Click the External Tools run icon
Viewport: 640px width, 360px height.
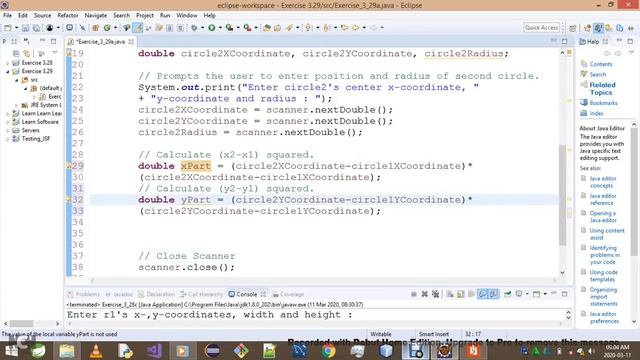(x=247, y=28)
